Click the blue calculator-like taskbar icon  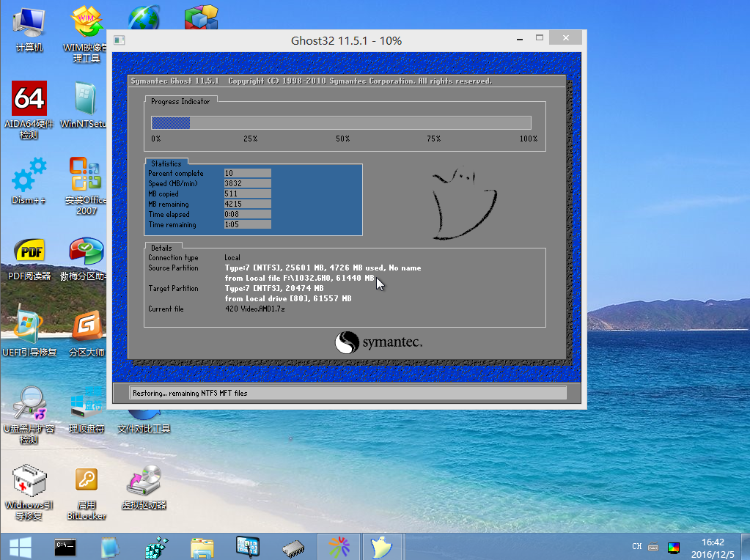point(248,547)
